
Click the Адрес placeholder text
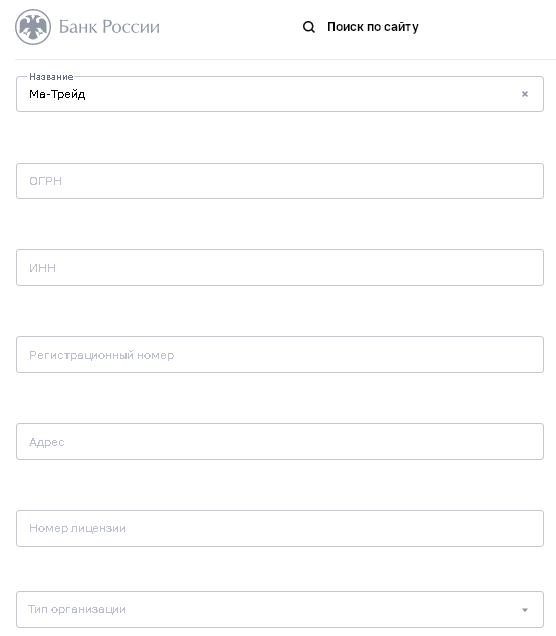[47, 442]
